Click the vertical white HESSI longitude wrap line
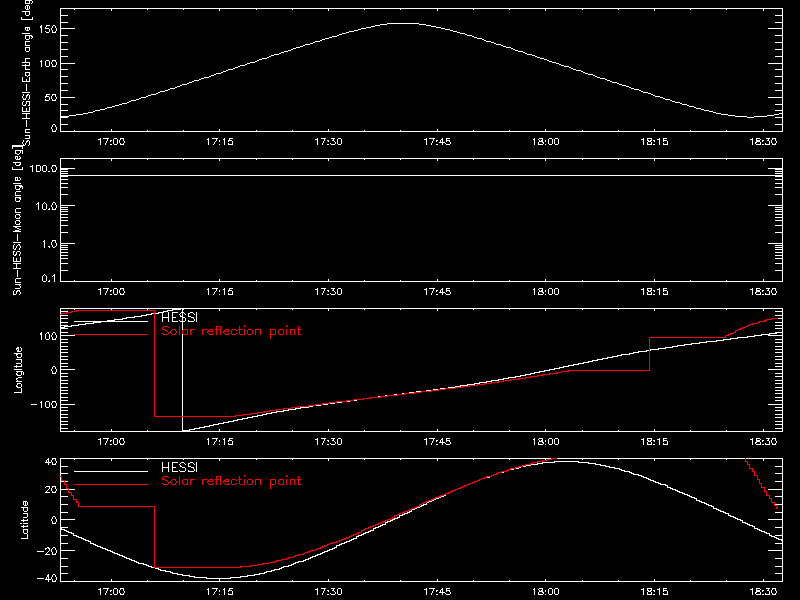The width and height of the screenshot is (800, 600). pyautogui.click(x=183, y=370)
